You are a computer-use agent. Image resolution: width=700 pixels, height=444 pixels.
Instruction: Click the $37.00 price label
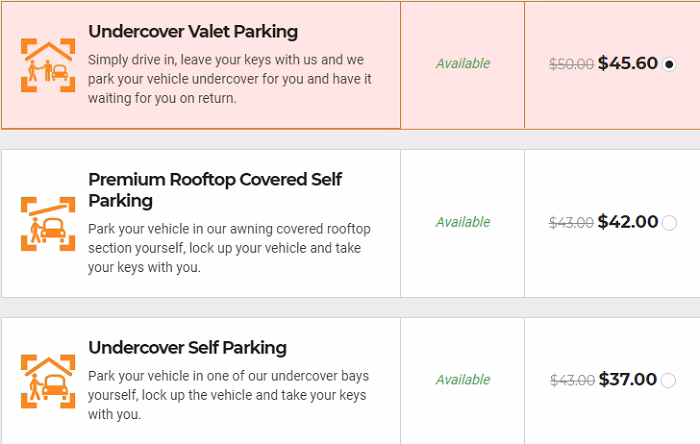click(627, 380)
